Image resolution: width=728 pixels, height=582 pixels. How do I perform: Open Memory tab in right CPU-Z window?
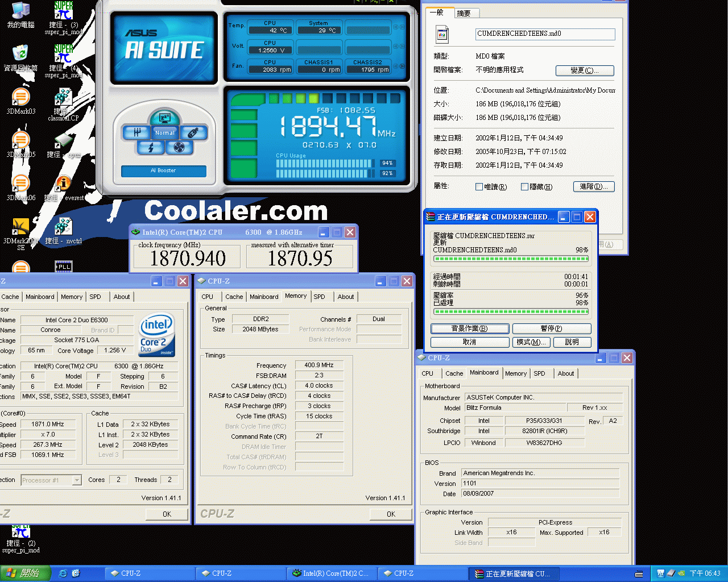[x=516, y=373]
